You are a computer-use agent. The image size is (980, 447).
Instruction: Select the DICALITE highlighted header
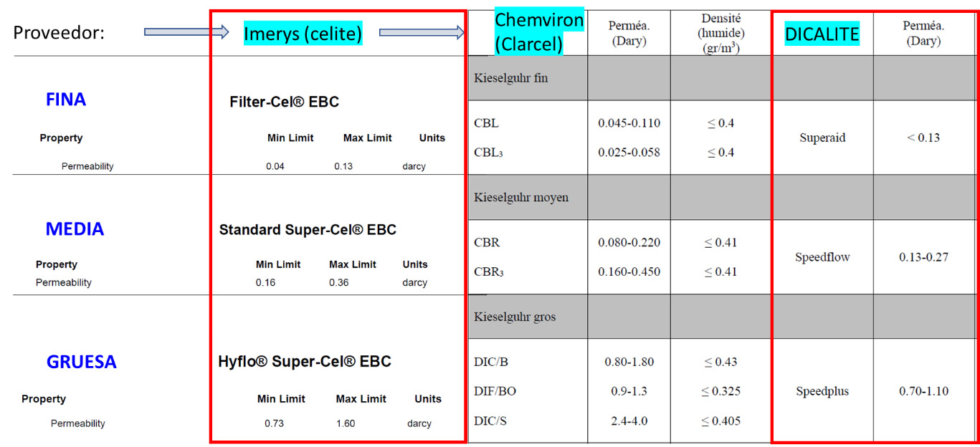pyautogui.click(x=822, y=34)
